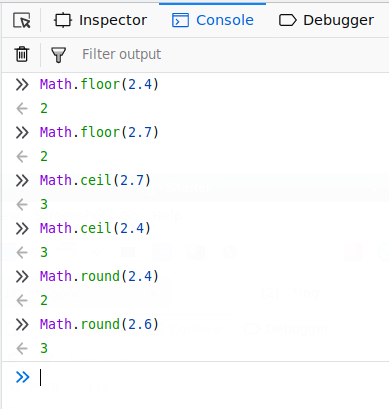Viewport: 389px width, 409px height.
Task: Activate the element picker icon
Action: coord(22,20)
